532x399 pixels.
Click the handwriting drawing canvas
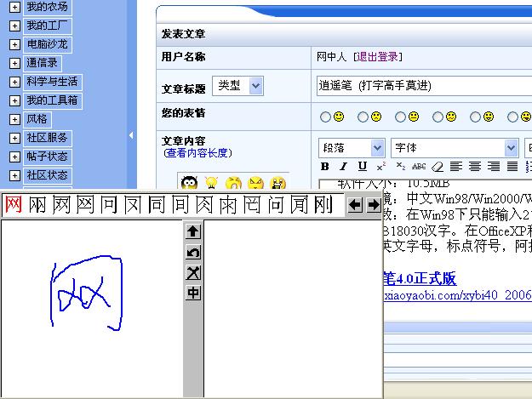pyautogui.click(x=92, y=309)
